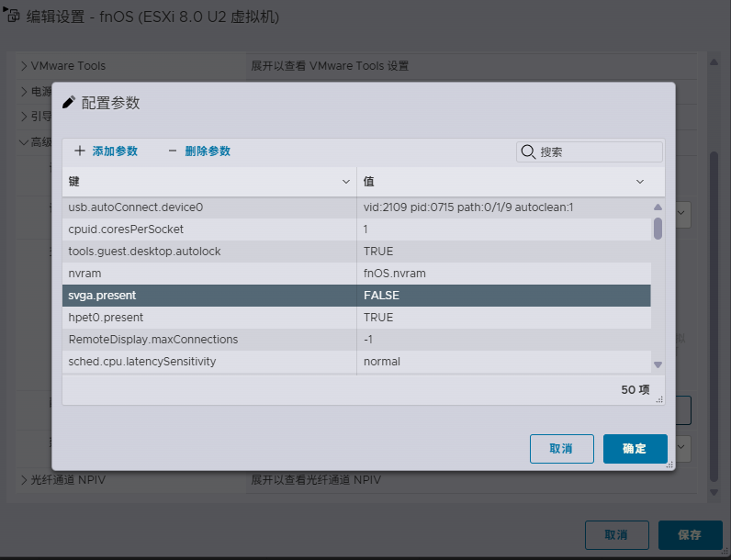The image size is (731, 560).
Task: Select the hpet0.present key
Action: 106,318
